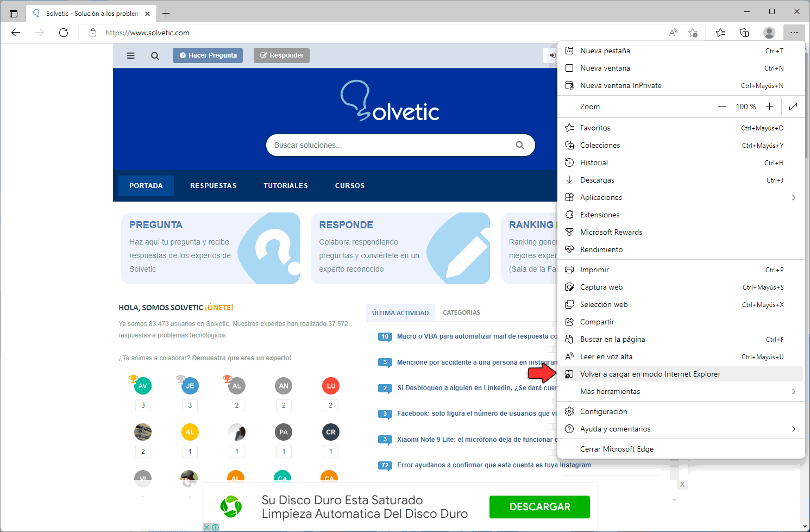Reload the page with the refresh icon
810x532 pixels.
(64, 33)
